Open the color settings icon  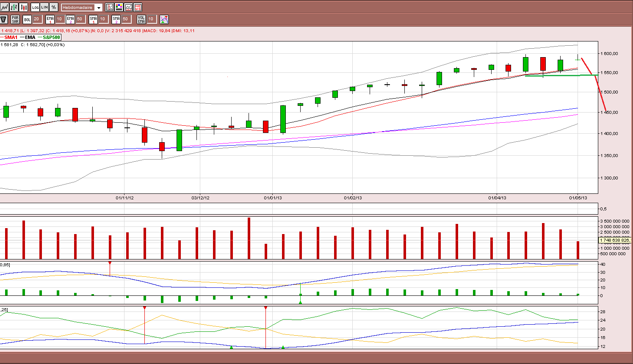coord(119,7)
